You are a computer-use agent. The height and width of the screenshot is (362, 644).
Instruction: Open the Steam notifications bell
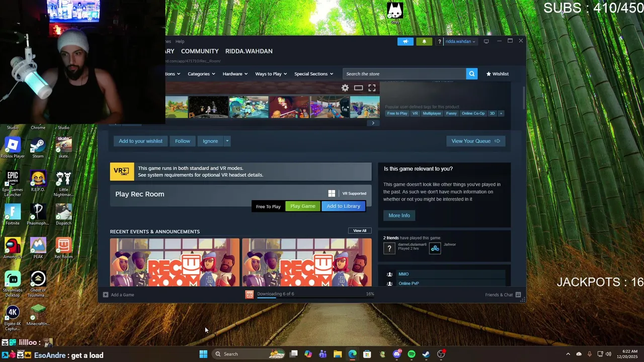click(x=424, y=41)
